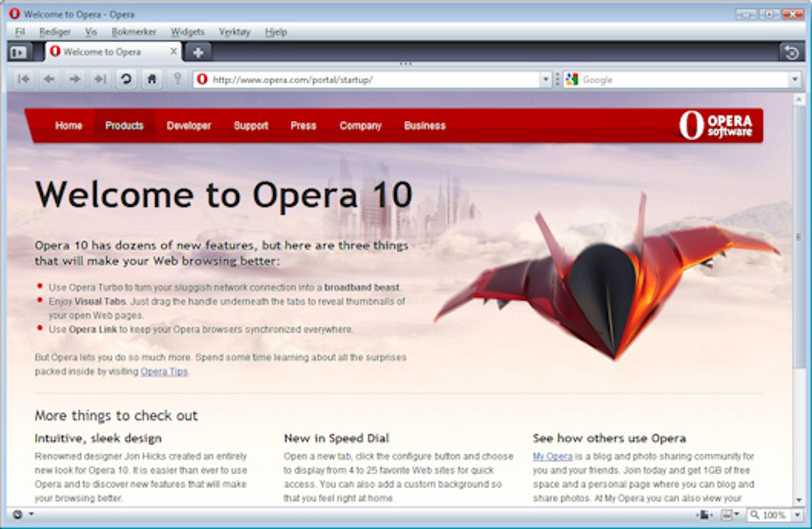Go to the Home page icon
The image size is (812, 529).
pos(151,79)
